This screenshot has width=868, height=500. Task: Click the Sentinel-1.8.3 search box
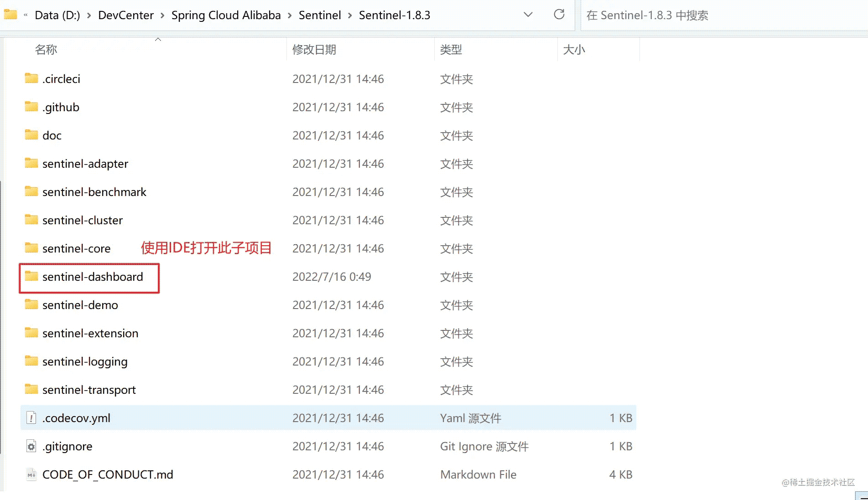click(721, 15)
